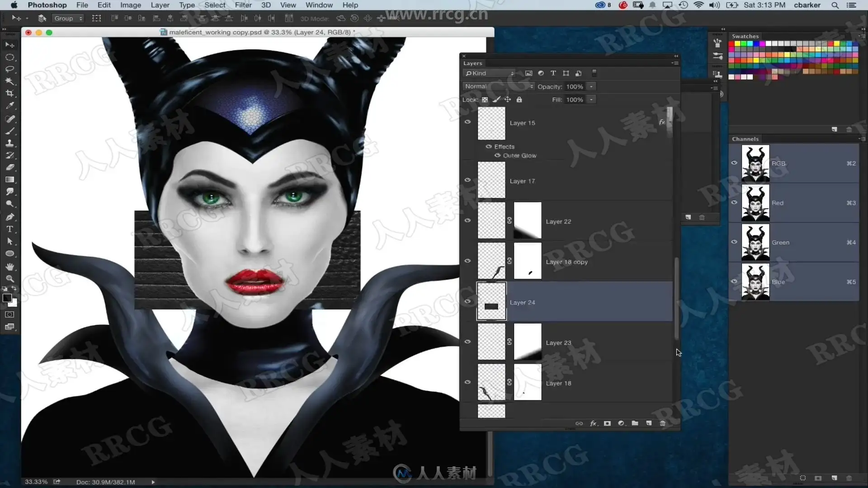Viewport: 868px width, 488px height.
Task: Create a new group folder
Action: tap(635, 423)
